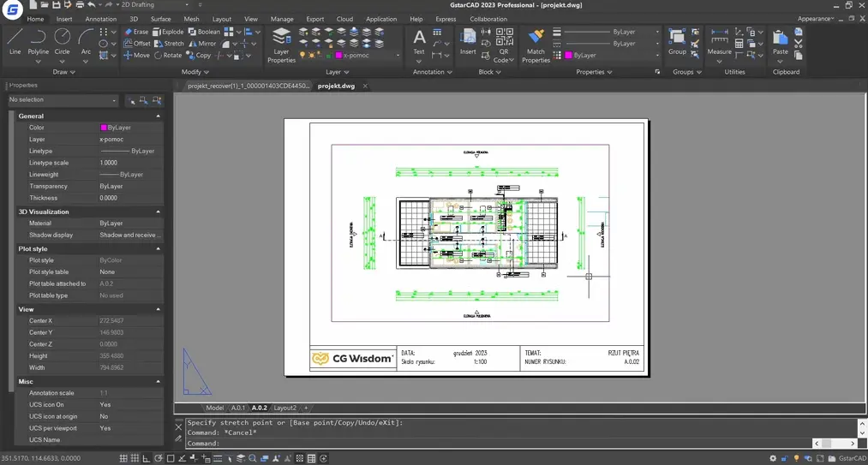Click the command line input field
Screen dimensions: 868x465
pyautogui.click(x=498, y=444)
